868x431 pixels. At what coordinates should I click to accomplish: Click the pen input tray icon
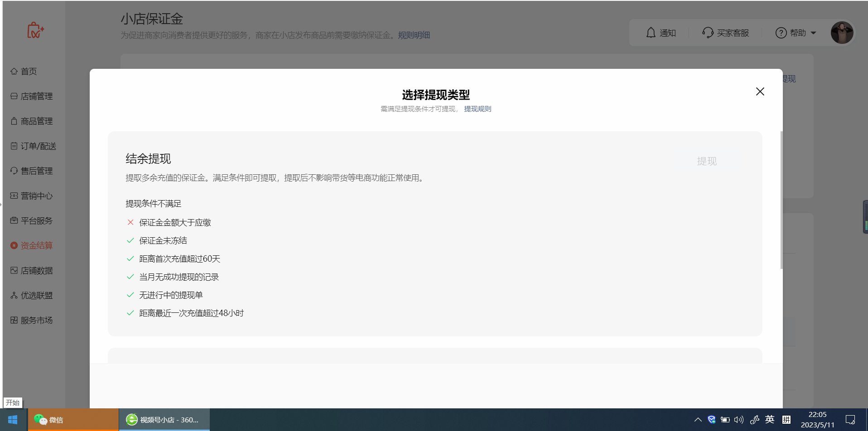click(x=755, y=420)
